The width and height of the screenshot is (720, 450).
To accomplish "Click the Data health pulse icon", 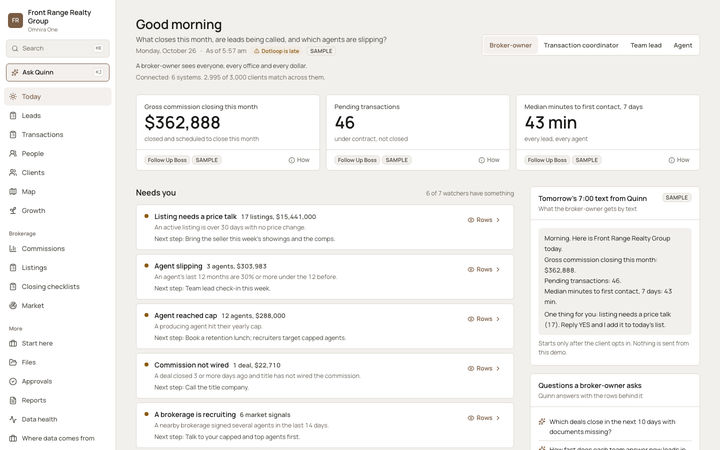I will [x=13, y=419].
